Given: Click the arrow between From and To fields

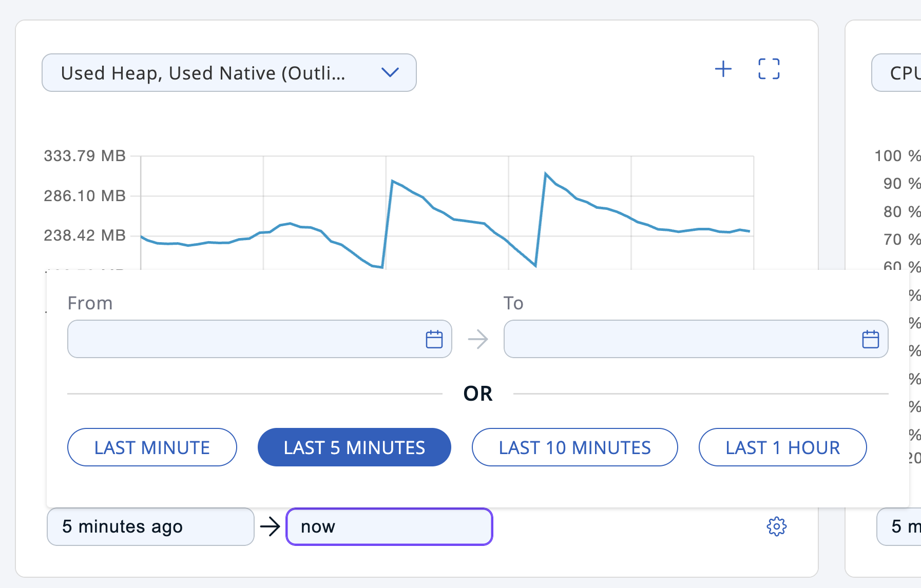Looking at the screenshot, I should click(478, 339).
